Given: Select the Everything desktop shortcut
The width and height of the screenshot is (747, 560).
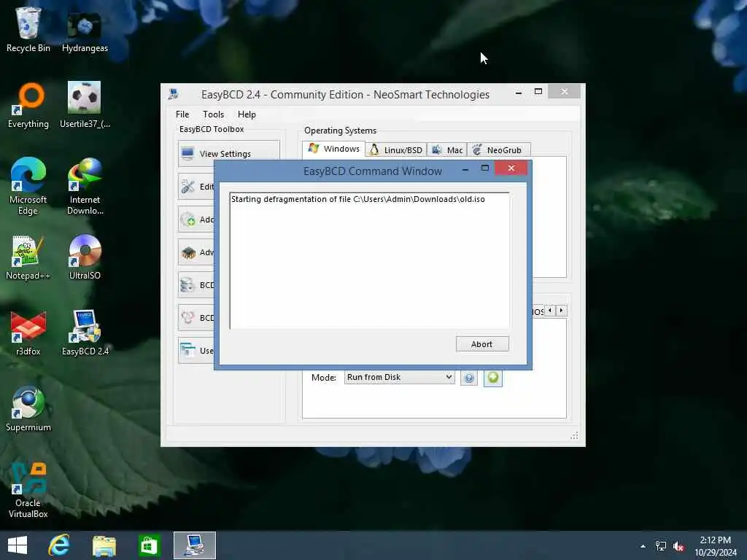Looking at the screenshot, I should (x=28, y=105).
